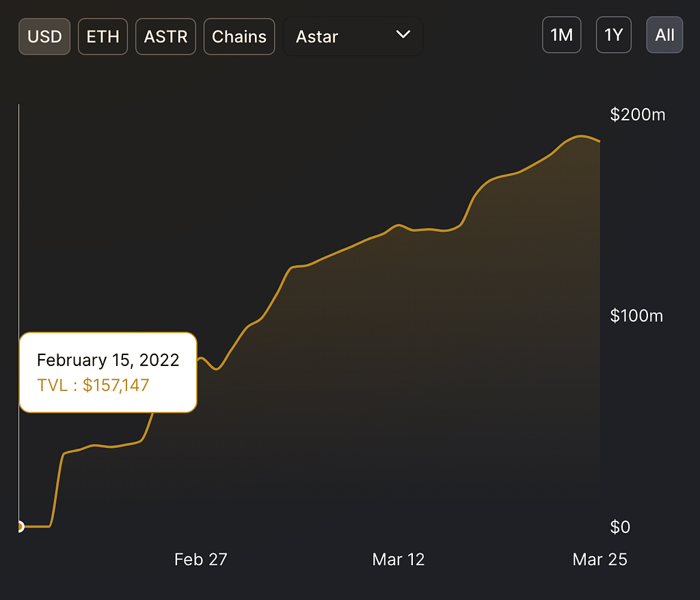Click the $0 axis label

620,527
